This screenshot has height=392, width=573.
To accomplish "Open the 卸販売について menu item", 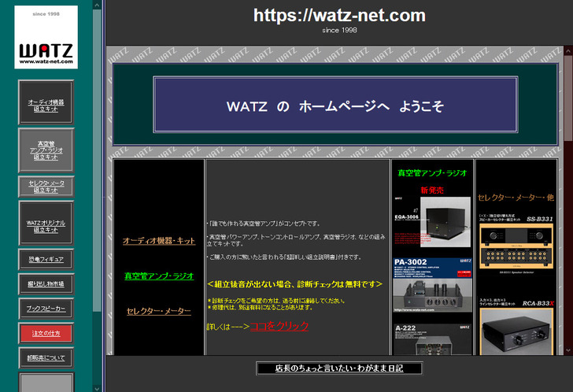I will pyautogui.click(x=46, y=358).
